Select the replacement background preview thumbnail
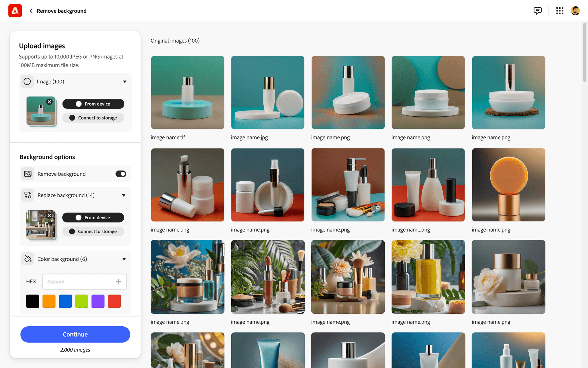This screenshot has width=588, height=368. tap(41, 224)
